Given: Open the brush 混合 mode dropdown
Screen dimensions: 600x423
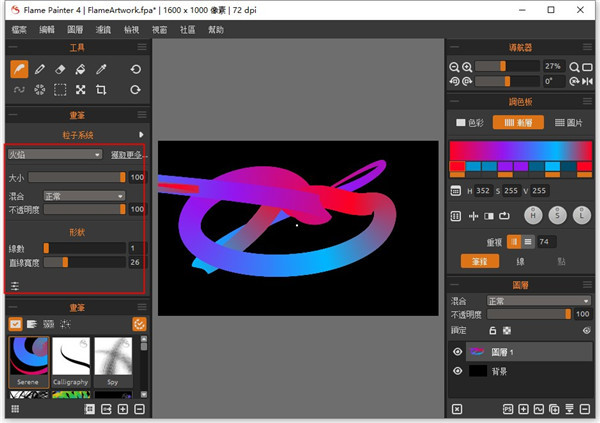Looking at the screenshot, I should [84, 196].
